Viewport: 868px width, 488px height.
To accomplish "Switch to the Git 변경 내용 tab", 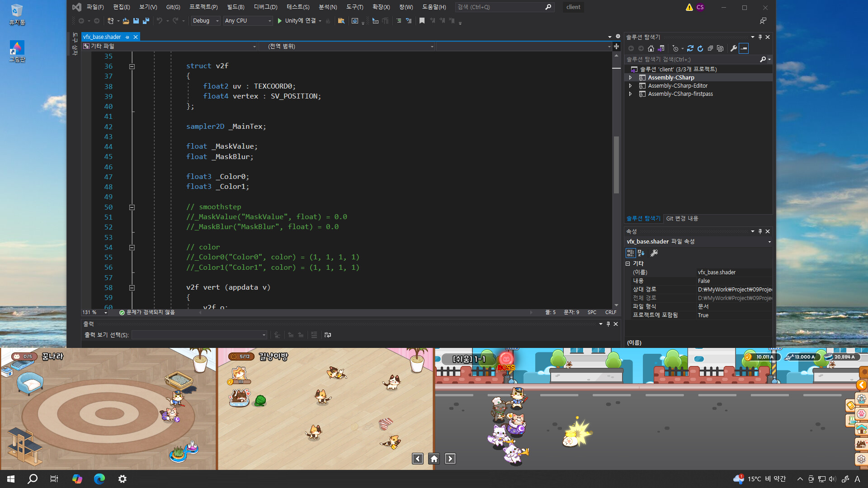I will 682,219.
